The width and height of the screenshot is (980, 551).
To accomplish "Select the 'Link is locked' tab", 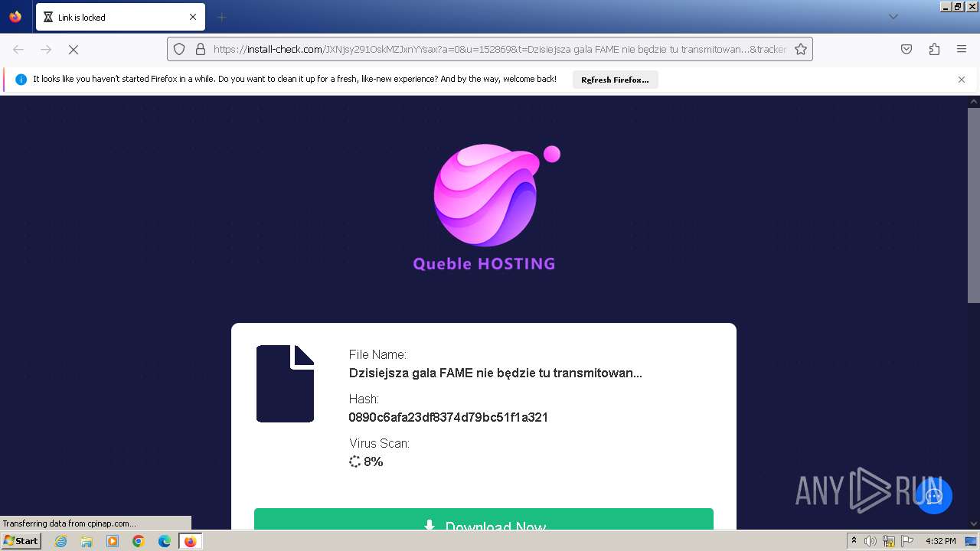I will click(x=120, y=17).
